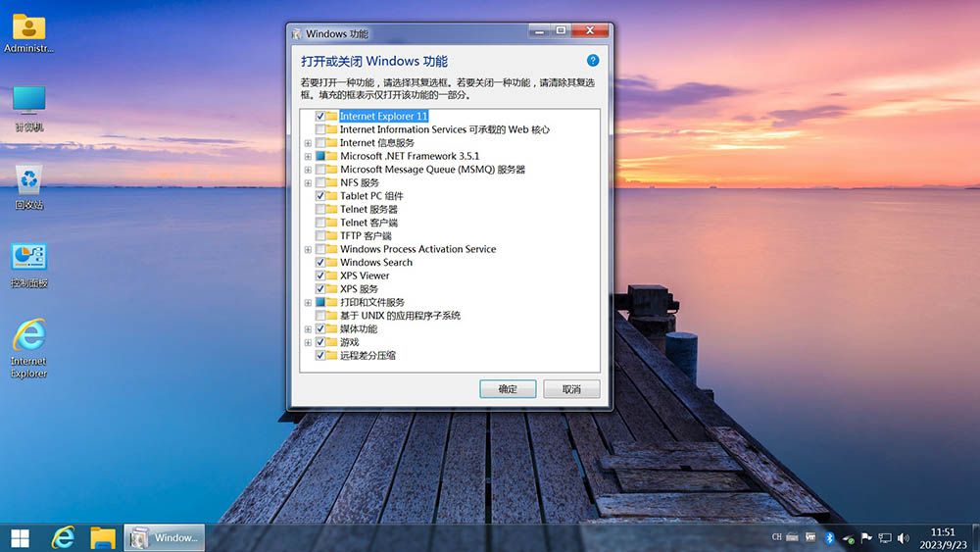
Task: Select the Telnet 客户端 row text
Action: click(x=368, y=223)
